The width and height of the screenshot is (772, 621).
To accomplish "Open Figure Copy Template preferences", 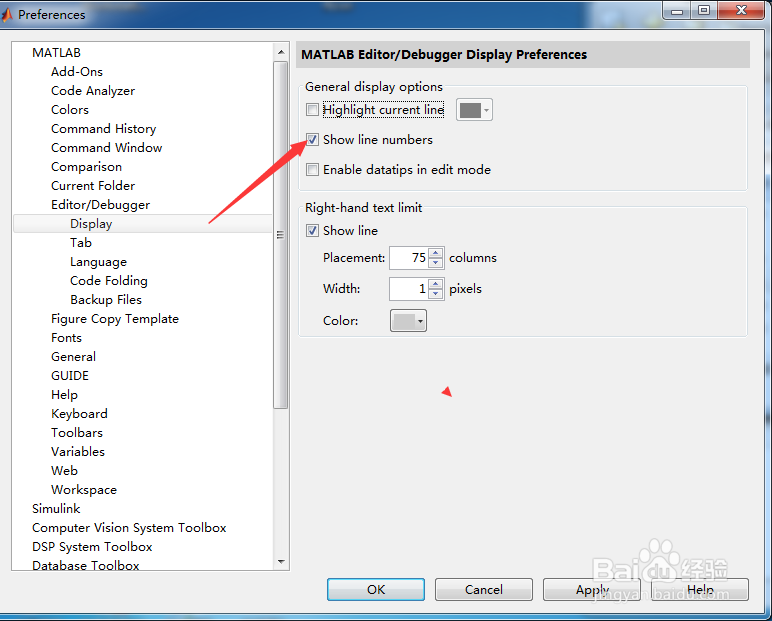I will [x=115, y=319].
